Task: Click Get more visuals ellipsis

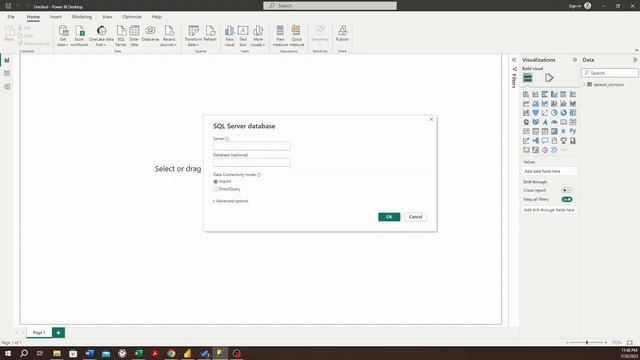Action: coord(564,150)
